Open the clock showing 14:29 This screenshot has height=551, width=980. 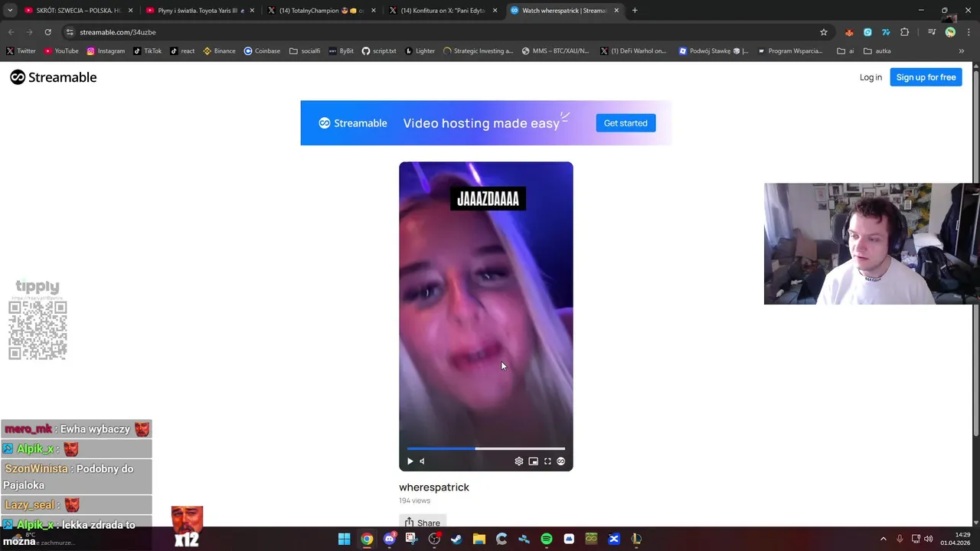pos(955,539)
